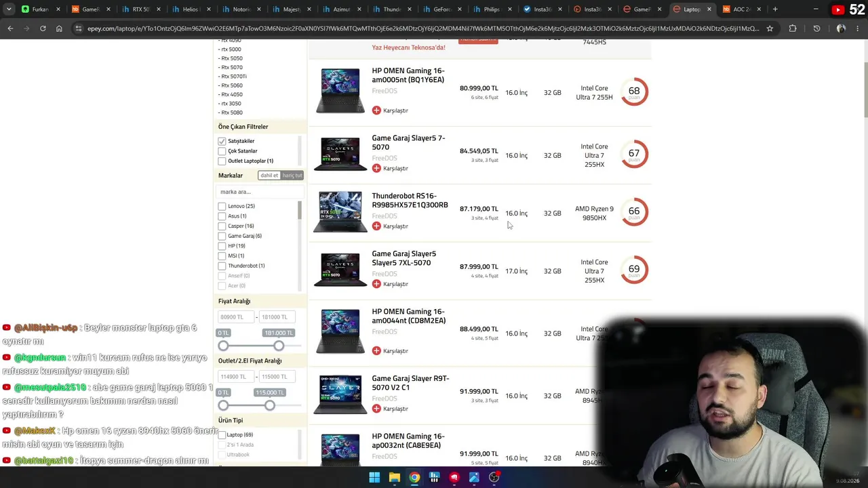The width and height of the screenshot is (868, 488).
Task: Open the browser home page
Action: 59,28
